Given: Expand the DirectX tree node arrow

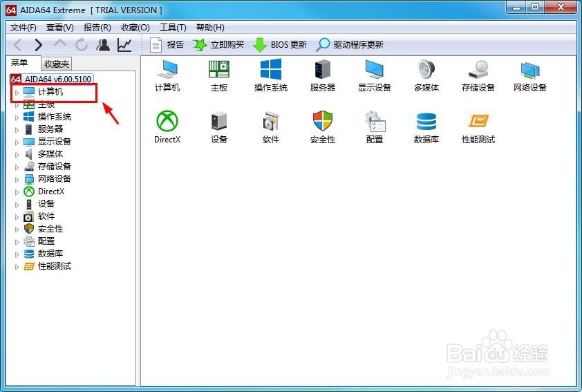Looking at the screenshot, I should click(17, 192).
